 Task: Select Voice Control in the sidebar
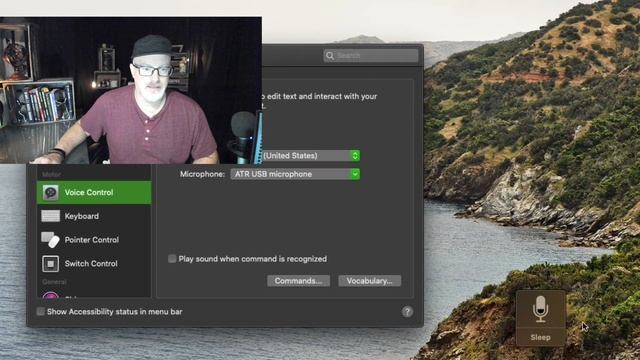tap(94, 193)
